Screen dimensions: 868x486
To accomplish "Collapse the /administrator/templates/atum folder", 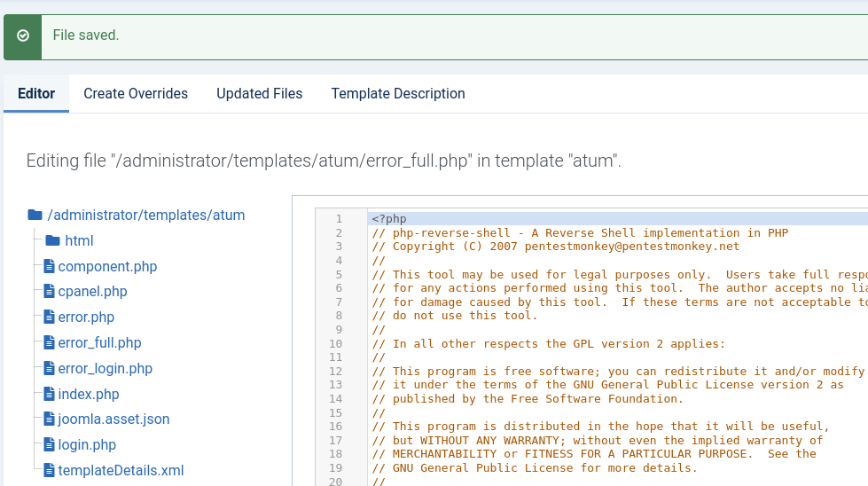I will (146, 215).
